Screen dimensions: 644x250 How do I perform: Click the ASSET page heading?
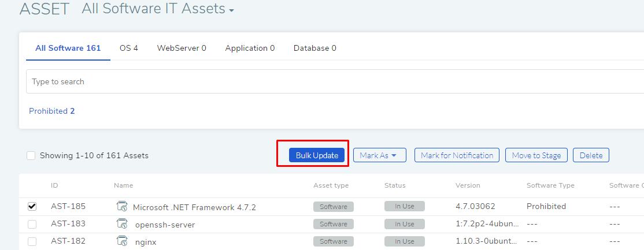coord(45,9)
